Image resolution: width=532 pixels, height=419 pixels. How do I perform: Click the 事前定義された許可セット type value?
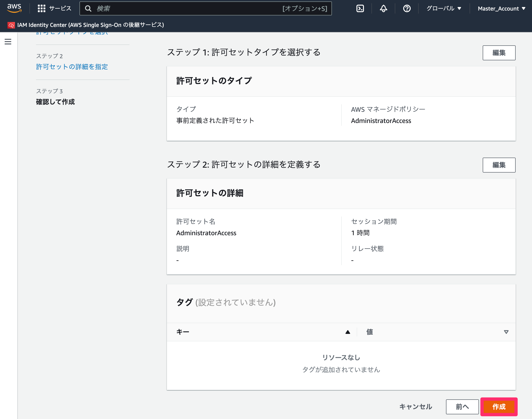click(215, 121)
